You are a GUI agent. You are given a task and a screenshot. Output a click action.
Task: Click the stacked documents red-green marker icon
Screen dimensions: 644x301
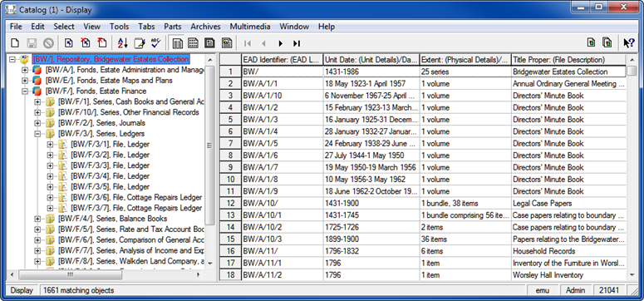pyautogui.click(x=607, y=42)
